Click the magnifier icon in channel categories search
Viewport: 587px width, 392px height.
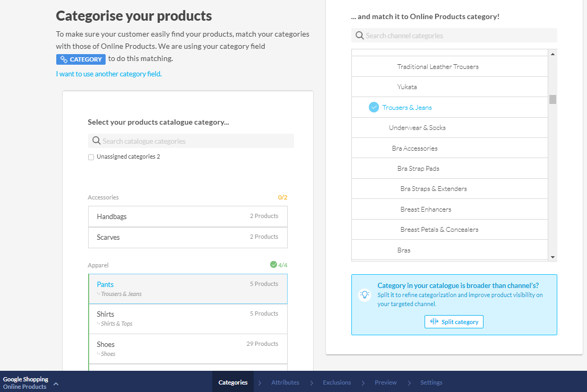tap(359, 36)
